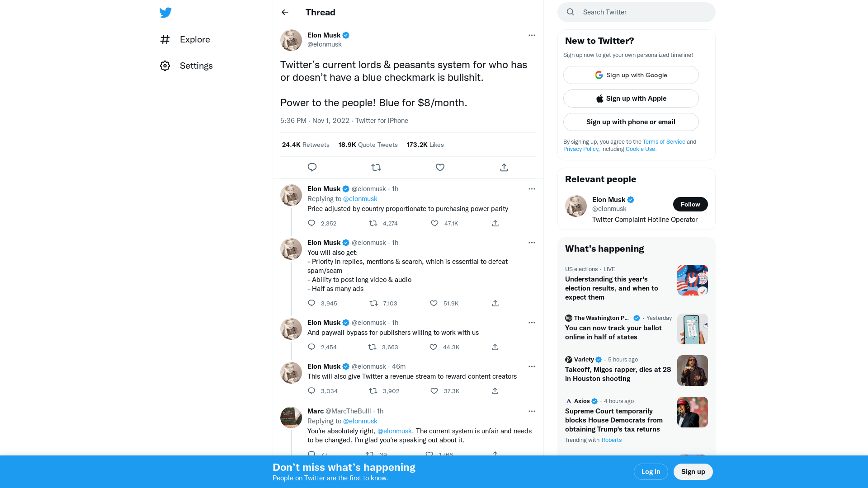View the Takeoff shooting trend thumbnail
The width and height of the screenshot is (868, 488).
(692, 370)
